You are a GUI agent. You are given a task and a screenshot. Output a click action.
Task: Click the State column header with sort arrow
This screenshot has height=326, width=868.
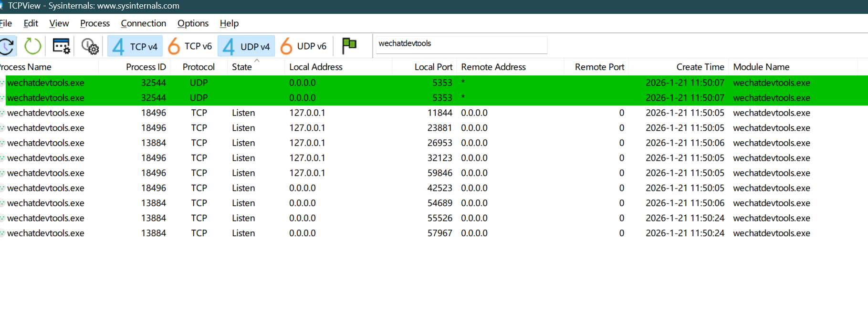tap(256, 67)
